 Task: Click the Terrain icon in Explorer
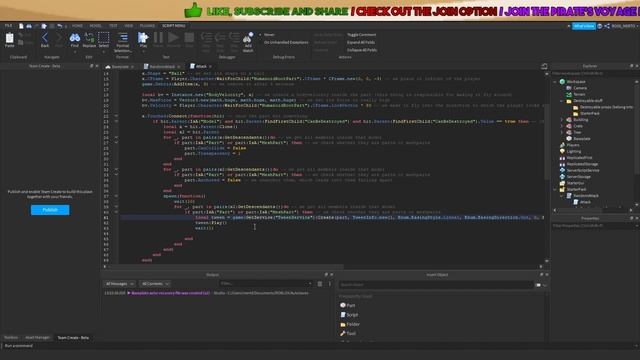(569, 94)
